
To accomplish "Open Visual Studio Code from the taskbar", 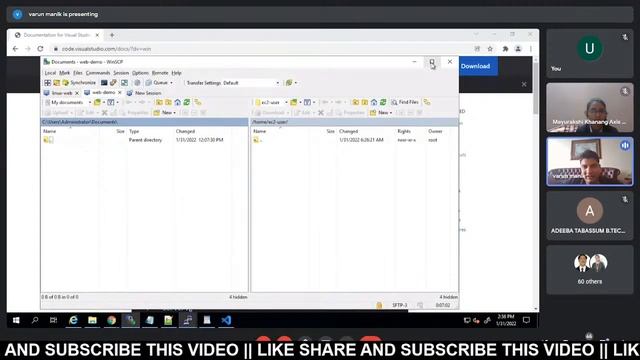I will click(x=226, y=320).
